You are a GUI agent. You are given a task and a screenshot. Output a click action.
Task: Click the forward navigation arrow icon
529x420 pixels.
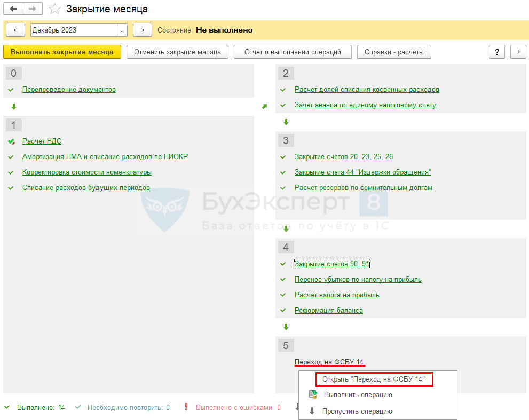(x=33, y=9)
